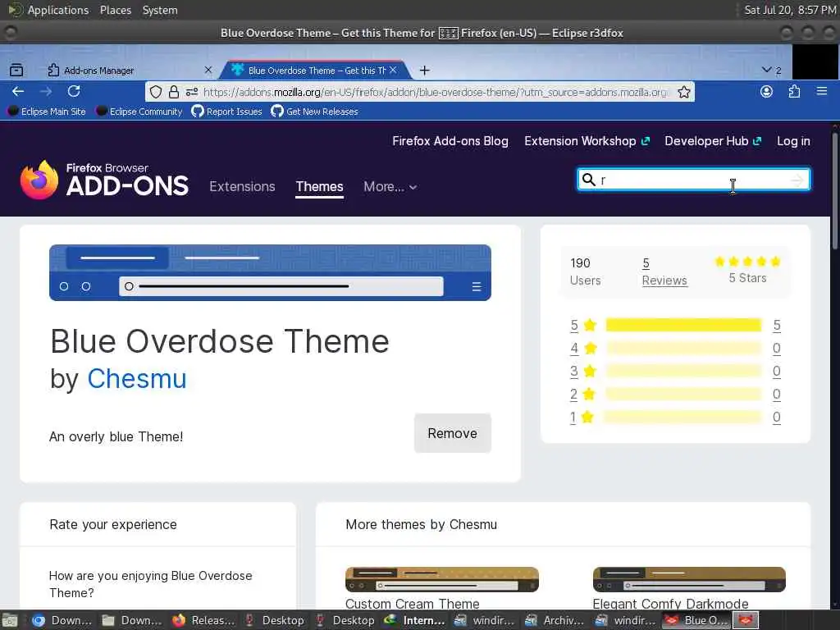This screenshot has height=630, width=840.
Task: Submit search with the arrow button
Action: click(797, 180)
